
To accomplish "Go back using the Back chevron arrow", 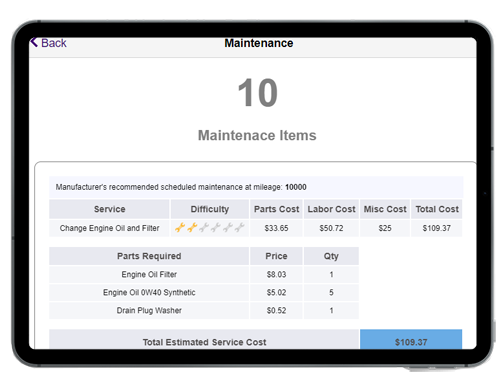I will [34, 42].
